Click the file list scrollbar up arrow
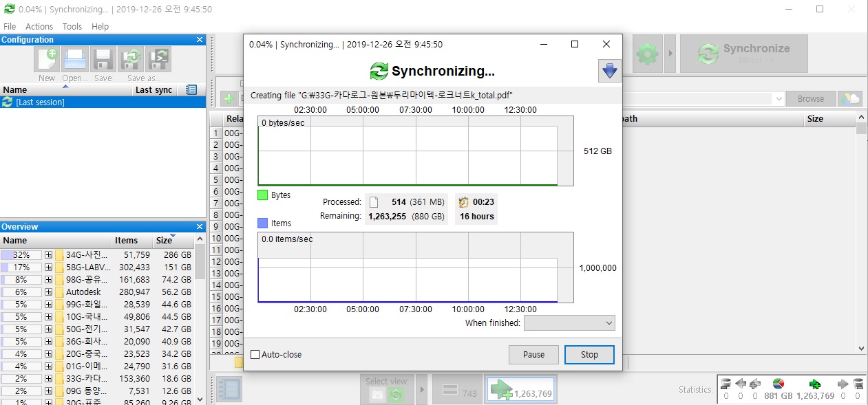The width and height of the screenshot is (868, 405). pyautogui.click(x=861, y=118)
